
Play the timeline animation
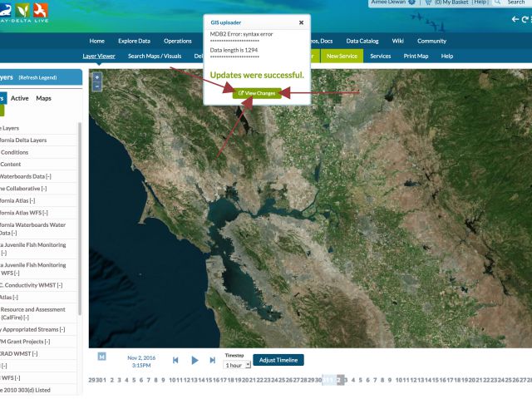click(x=195, y=360)
